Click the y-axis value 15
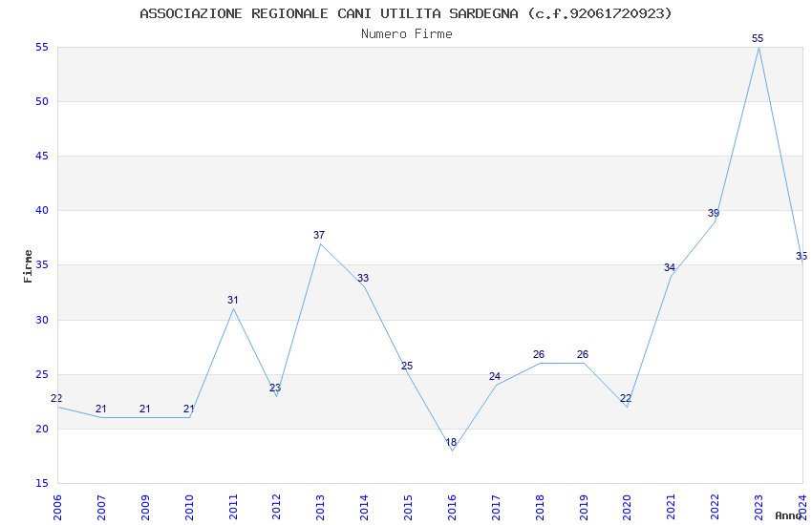 pos(42,483)
